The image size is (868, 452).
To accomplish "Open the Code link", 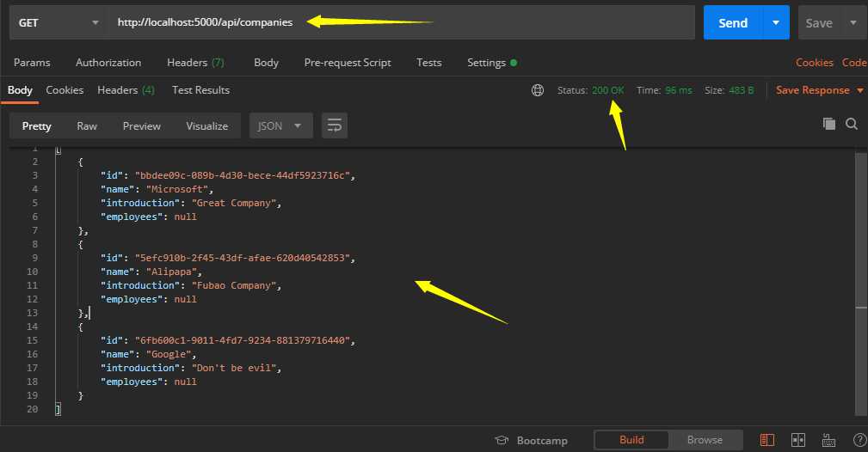I will click(854, 63).
